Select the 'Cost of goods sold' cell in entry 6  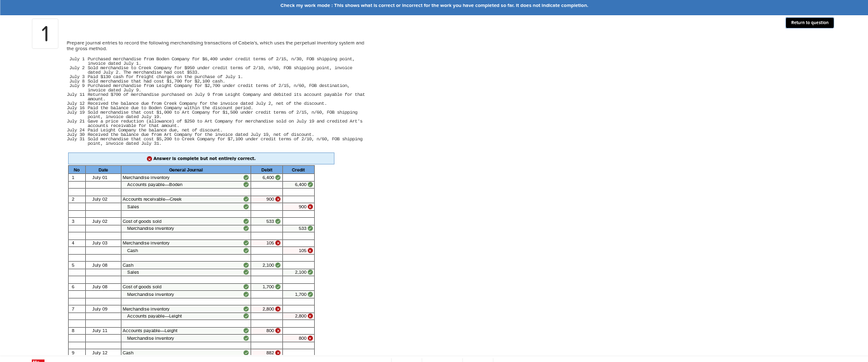pyautogui.click(x=186, y=287)
